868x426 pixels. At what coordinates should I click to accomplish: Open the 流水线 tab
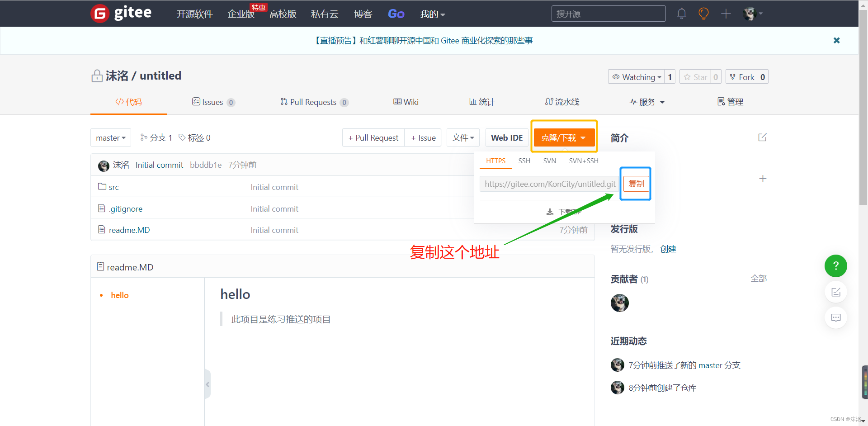click(x=562, y=102)
